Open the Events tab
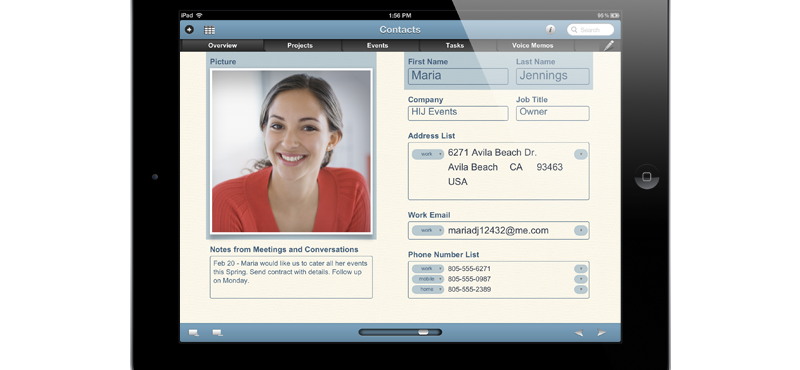 tap(378, 45)
